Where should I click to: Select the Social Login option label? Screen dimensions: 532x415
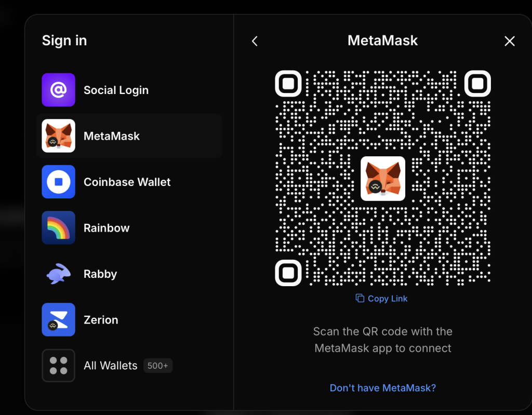(116, 90)
